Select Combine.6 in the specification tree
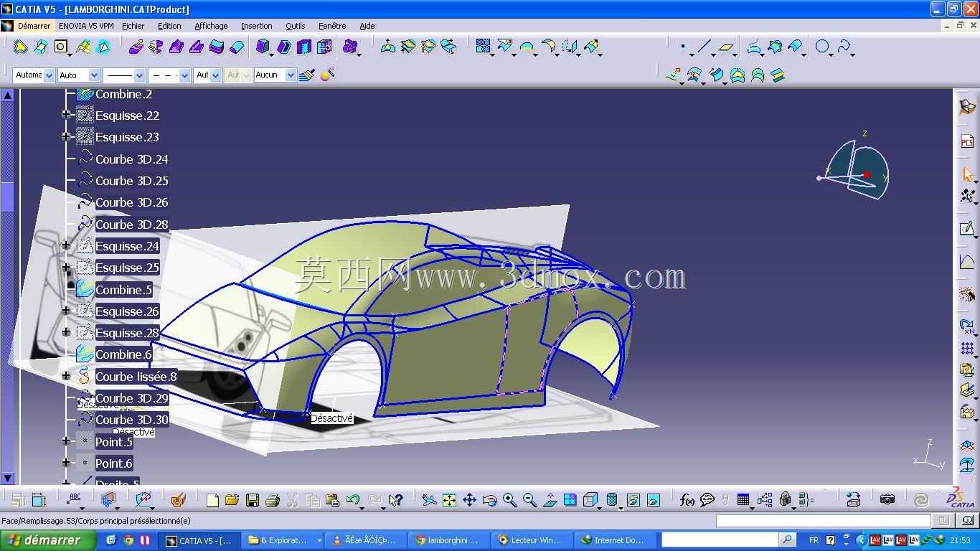 (x=123, y=354)
